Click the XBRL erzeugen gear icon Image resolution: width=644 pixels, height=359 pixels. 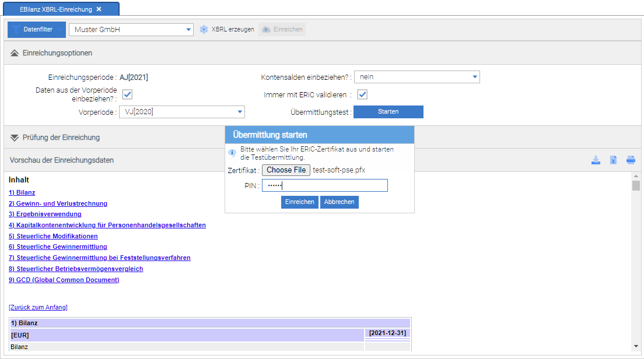204,29
